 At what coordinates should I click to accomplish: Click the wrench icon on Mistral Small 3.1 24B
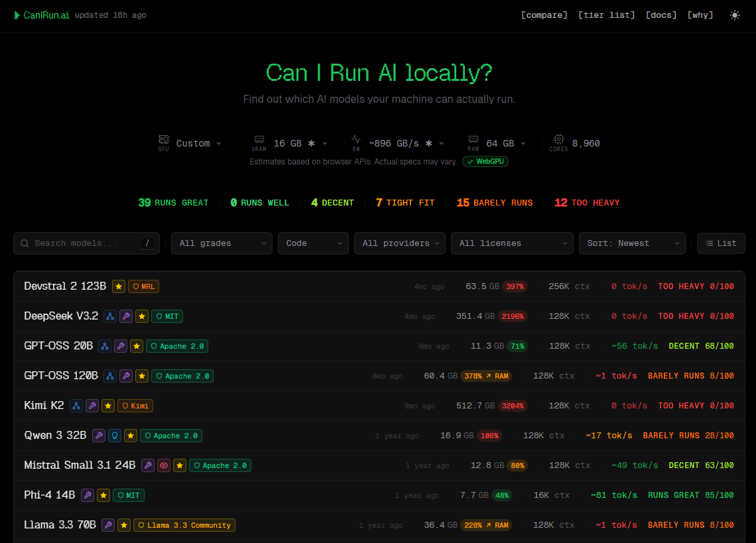point(148,466)
